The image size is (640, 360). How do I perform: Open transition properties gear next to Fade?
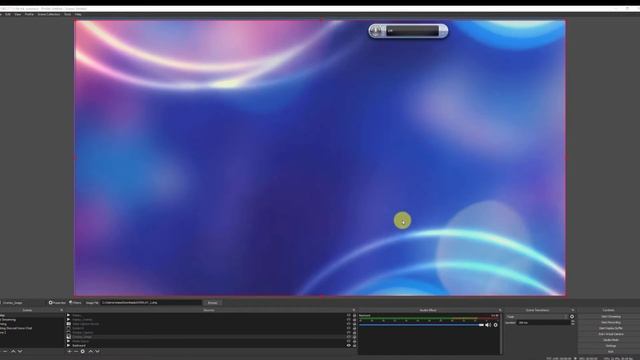572,316
